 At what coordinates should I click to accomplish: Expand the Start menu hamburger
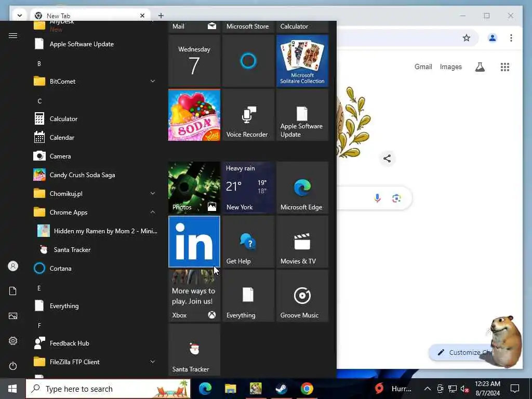(13, 36)
